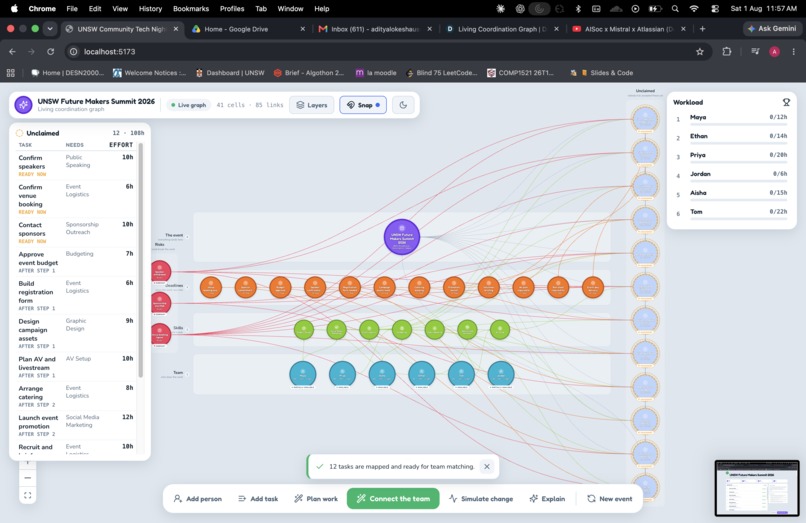The height and width of the screenshot is (523, 806).
Task: Click Tom in the Workload list
Action: (x=696, y=211)
